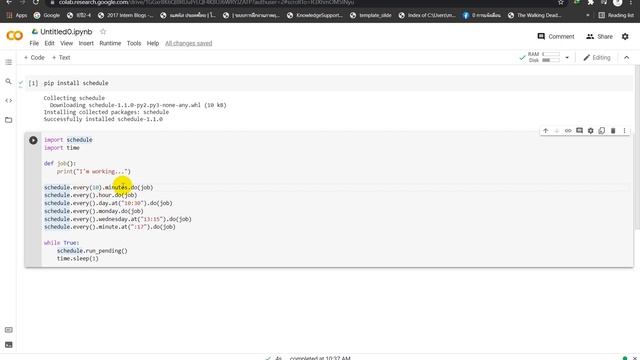640x360 pixels.
Task: Open the template_slide bookmark
Action: coord(370,15)
